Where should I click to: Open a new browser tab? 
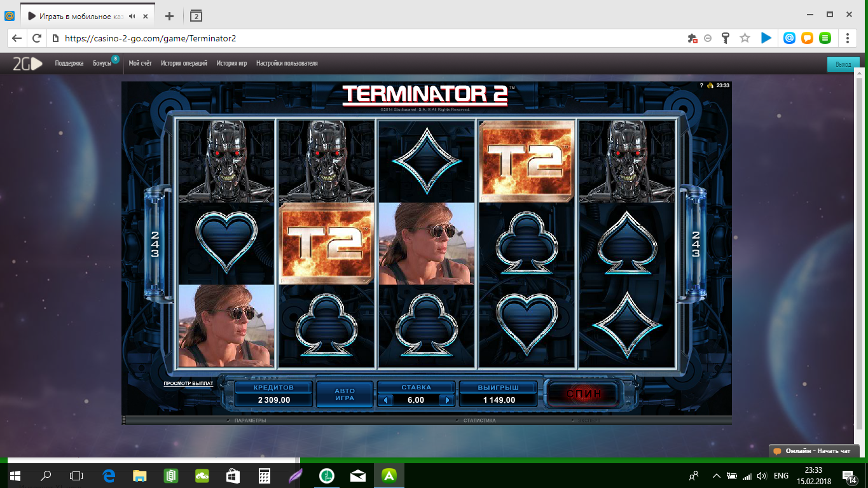169,16
